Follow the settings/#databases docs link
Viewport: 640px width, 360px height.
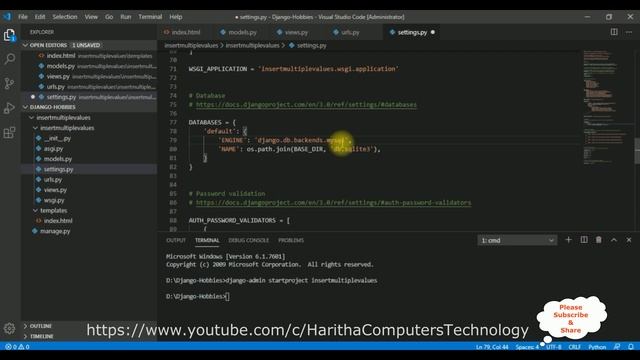[x=306, y=104]
